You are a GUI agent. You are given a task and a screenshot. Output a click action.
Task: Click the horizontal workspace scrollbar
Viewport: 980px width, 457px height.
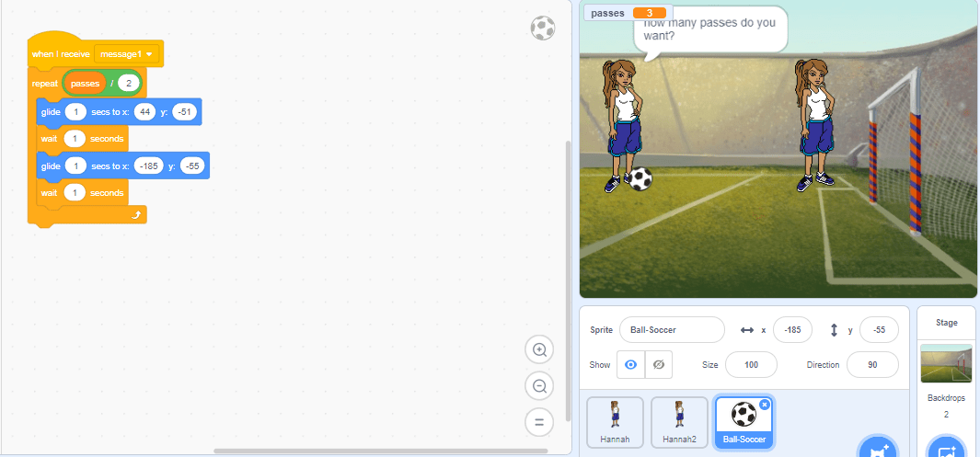tap(381, 451)
